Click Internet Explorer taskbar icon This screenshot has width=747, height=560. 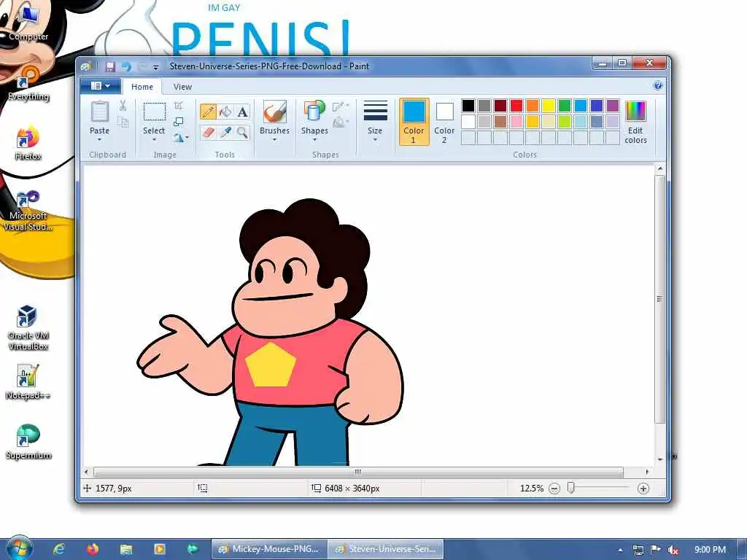pyautogui.click(x=59, y=549)
